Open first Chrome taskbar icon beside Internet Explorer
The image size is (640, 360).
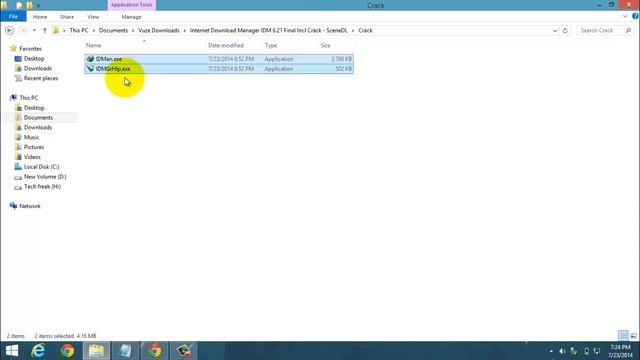click(68, 351)
